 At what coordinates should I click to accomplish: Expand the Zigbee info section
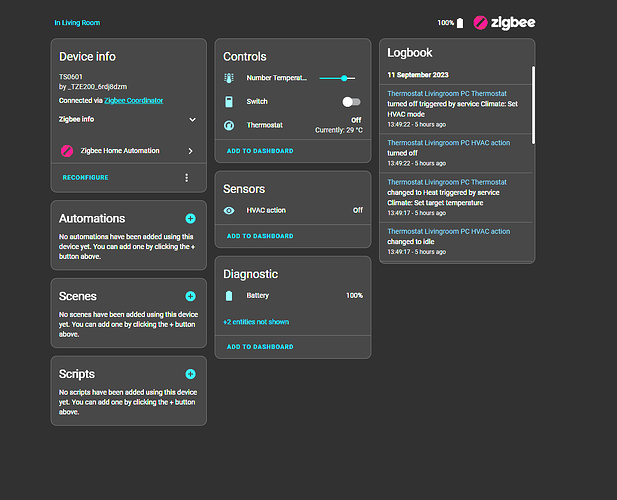(x=192, y=119)
